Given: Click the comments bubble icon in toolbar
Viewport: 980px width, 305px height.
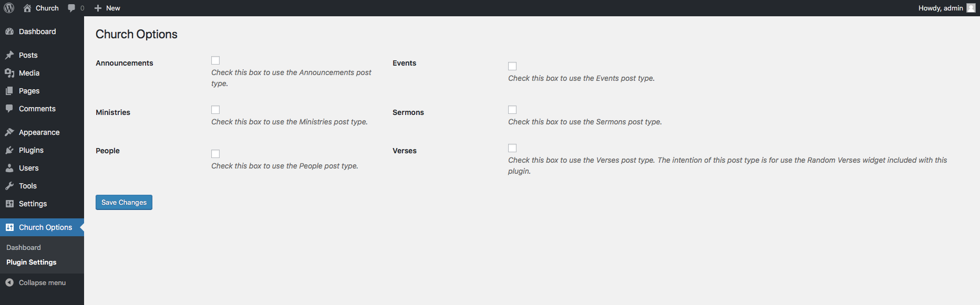Looking at the screenshot, I should point(72,8).
